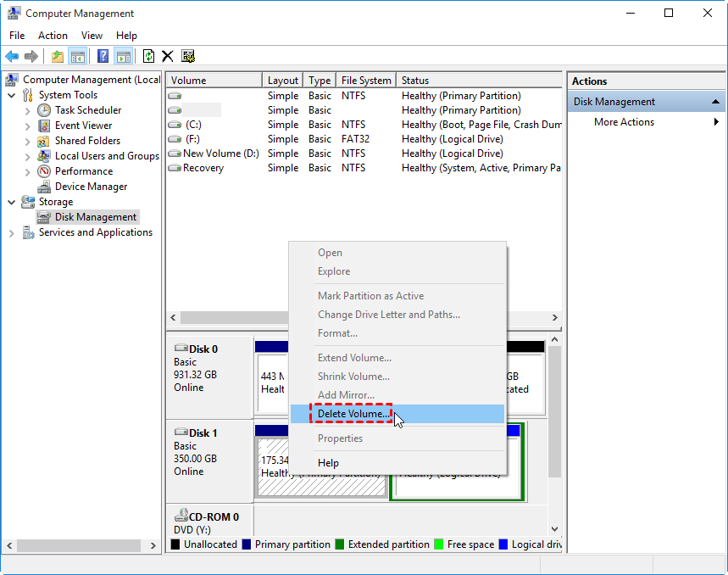Click the Delete X toolbar icon

[168, 57]
